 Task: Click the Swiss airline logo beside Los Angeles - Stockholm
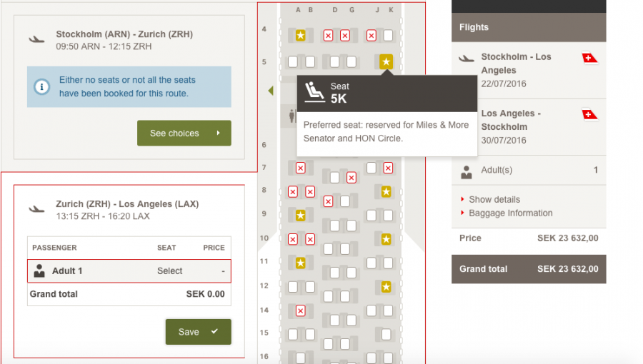tap(589, 115)
